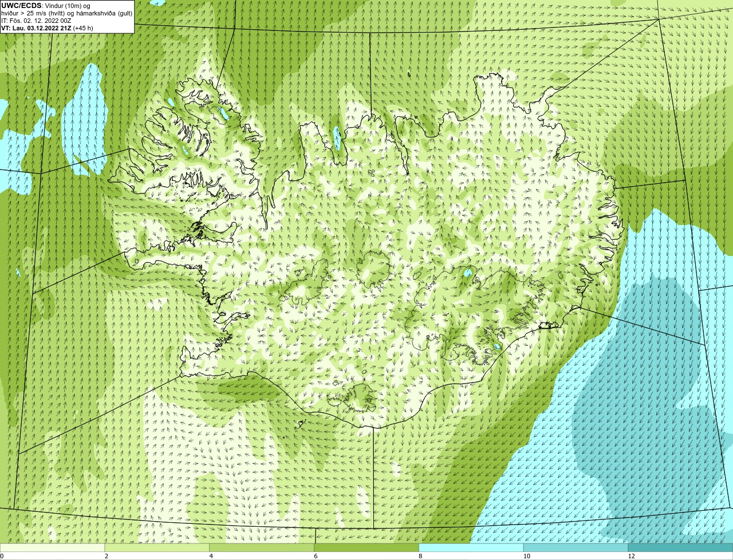
Task: Click the medium green 4–6 color scale segment
Action: (262, 548)
